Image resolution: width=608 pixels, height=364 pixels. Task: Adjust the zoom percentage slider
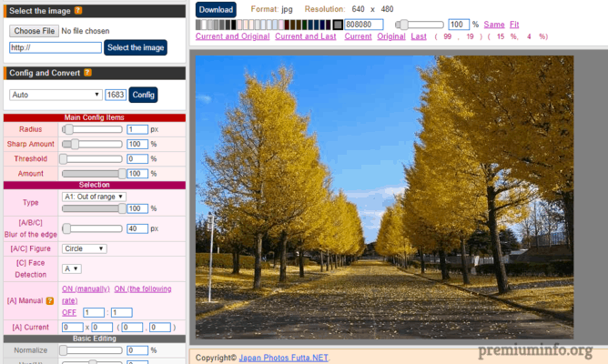coord(420,25)
